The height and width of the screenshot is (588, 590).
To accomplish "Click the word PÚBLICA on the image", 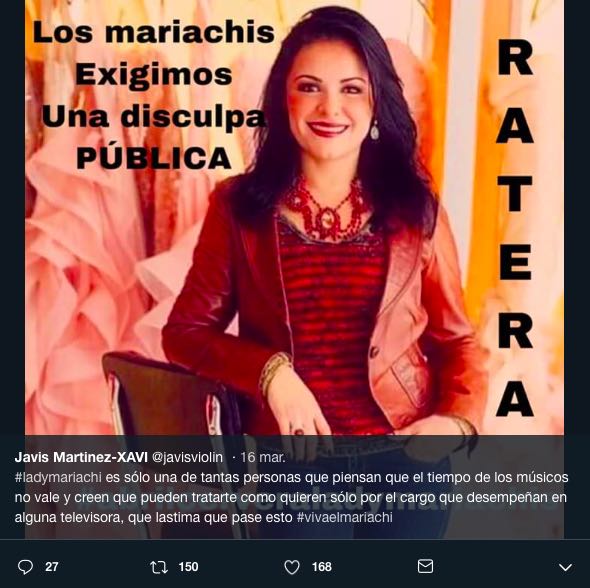I will (x=154, y=158).
